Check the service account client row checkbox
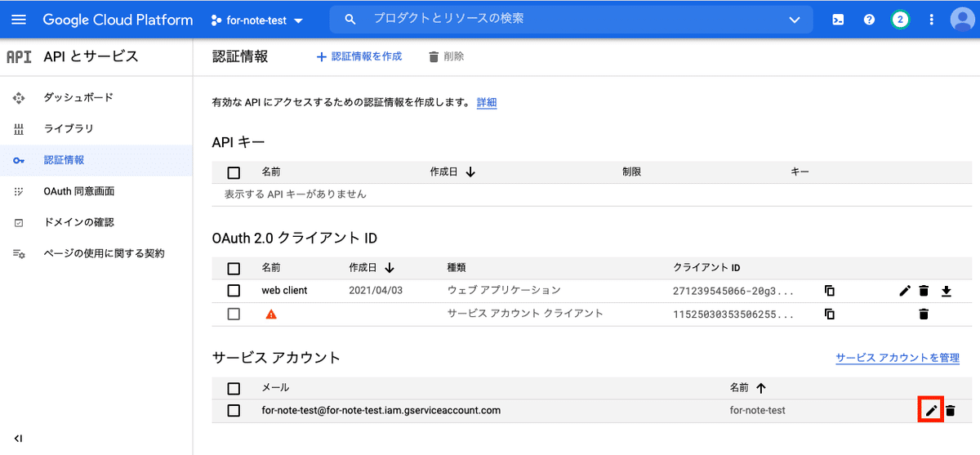 coord(234,314)
